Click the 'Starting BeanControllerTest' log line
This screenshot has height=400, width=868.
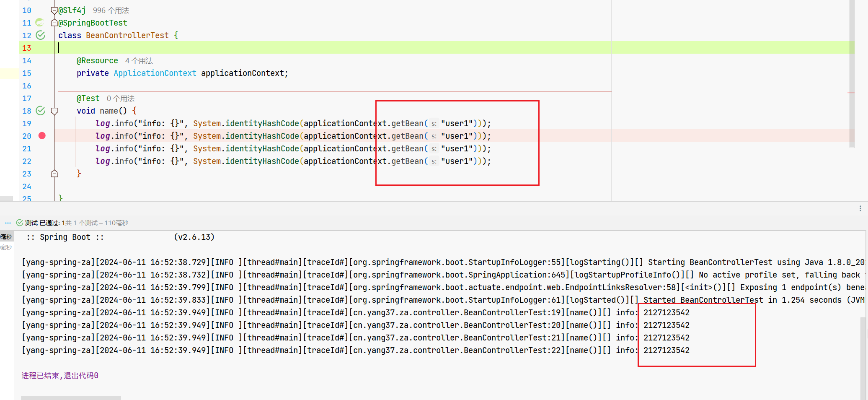pos(443,262)
